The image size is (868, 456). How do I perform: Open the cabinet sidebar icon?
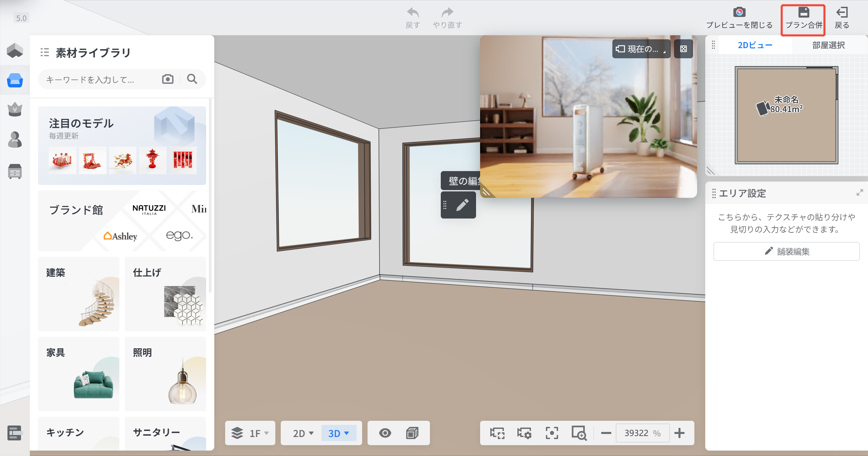[15, 171]
